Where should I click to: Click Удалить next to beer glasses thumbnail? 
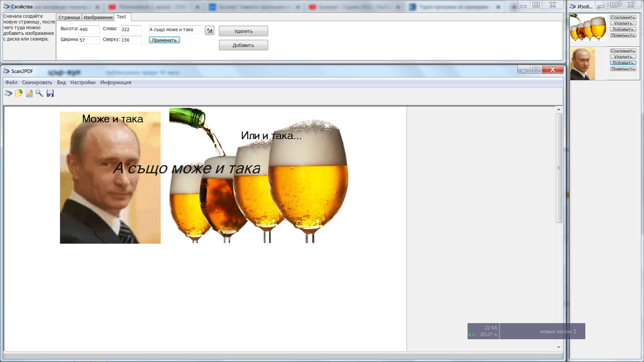point(623,23)
